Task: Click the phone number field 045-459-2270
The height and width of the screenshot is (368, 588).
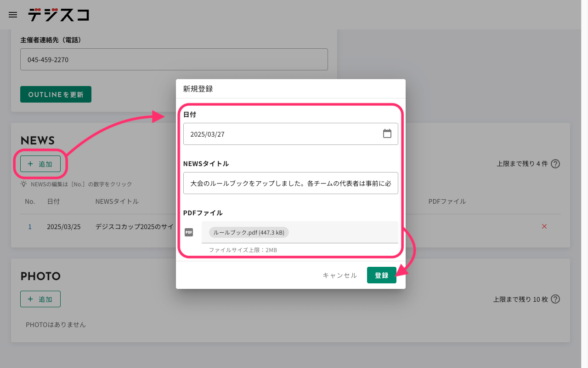Action: click(x=174, y=59)
